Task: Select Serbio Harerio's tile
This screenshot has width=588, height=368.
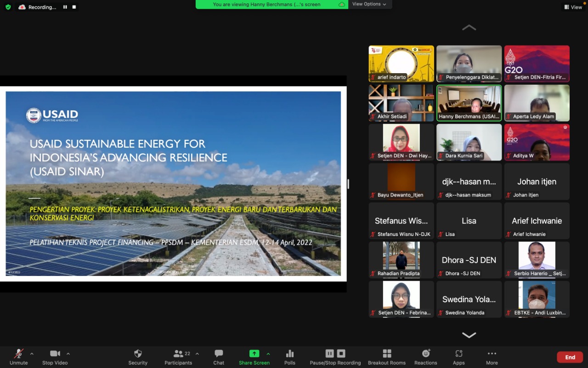Action: pyautogui.click(x=537, y=260)
